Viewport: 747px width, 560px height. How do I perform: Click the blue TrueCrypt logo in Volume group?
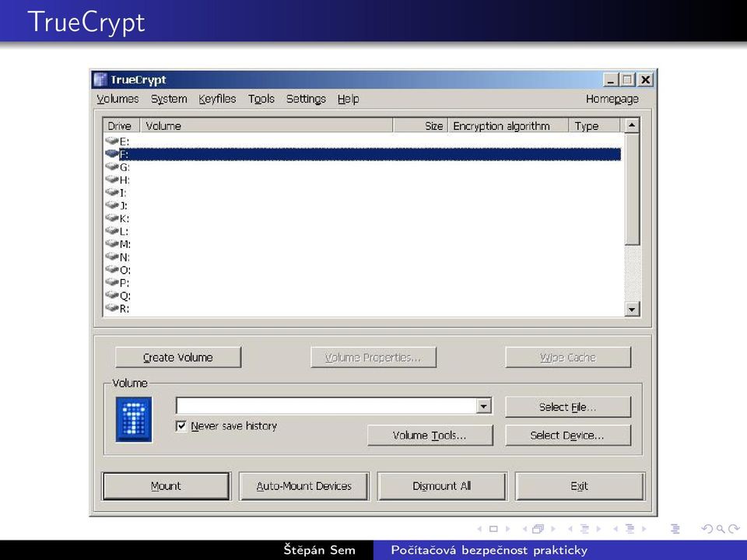tap(134, 419)
